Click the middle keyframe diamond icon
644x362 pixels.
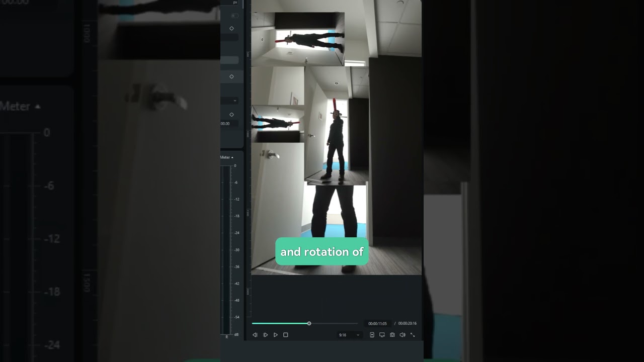click(x=231, y=76)
